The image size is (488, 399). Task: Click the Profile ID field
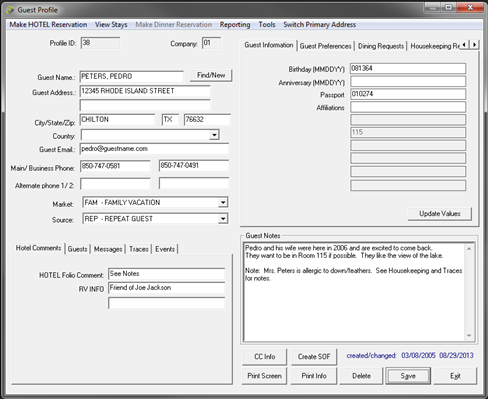pyautogui.click(x=100, y=43)
